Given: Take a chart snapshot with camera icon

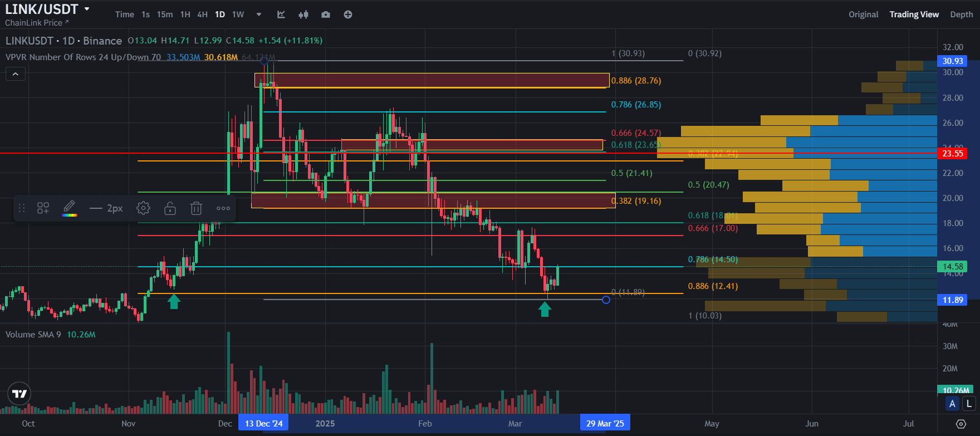Looking at the screenshot, I should [x=326, y=14].
